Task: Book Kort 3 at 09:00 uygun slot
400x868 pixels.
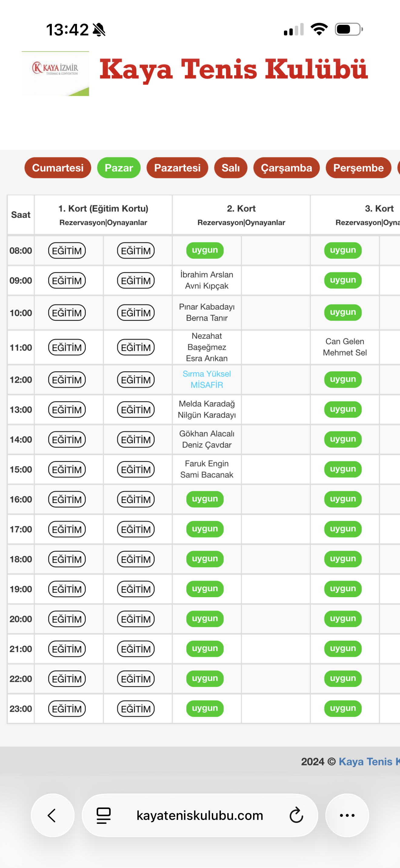Action: pyautogui.click(x=343, y=280)
